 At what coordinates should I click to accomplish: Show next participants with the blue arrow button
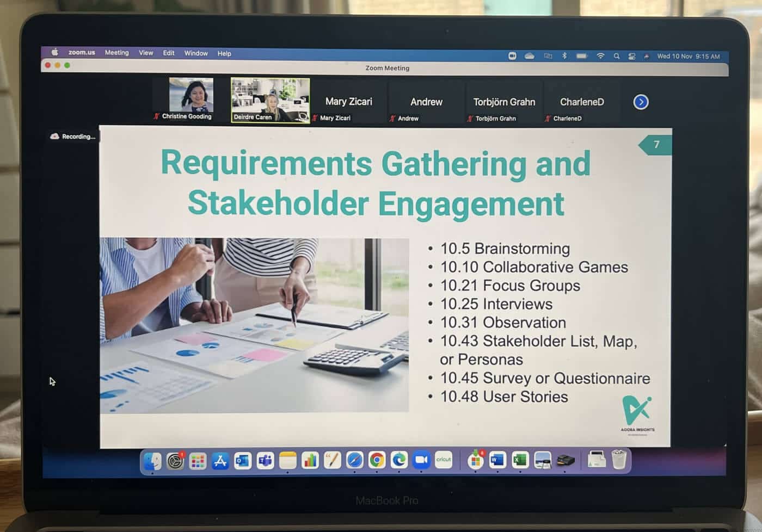(x=641, y=102)
